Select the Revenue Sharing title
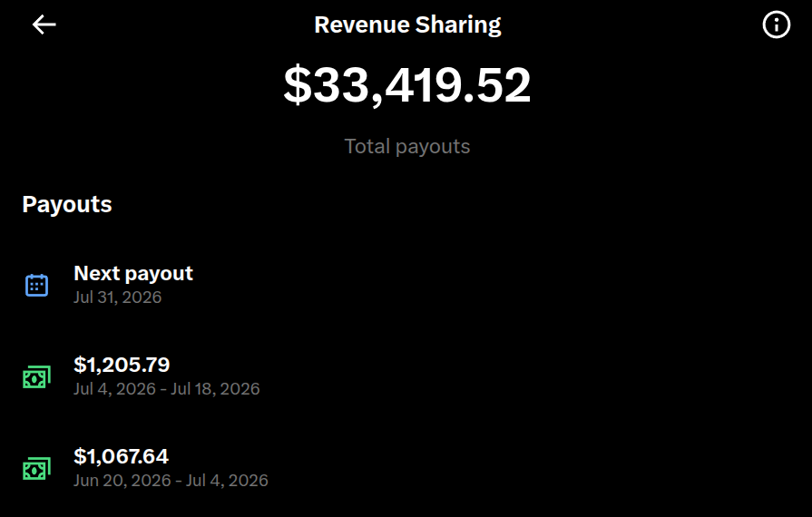 407,24
